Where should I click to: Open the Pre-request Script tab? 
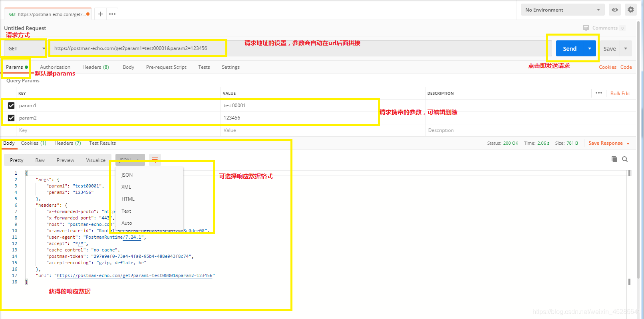click(166, 67)
